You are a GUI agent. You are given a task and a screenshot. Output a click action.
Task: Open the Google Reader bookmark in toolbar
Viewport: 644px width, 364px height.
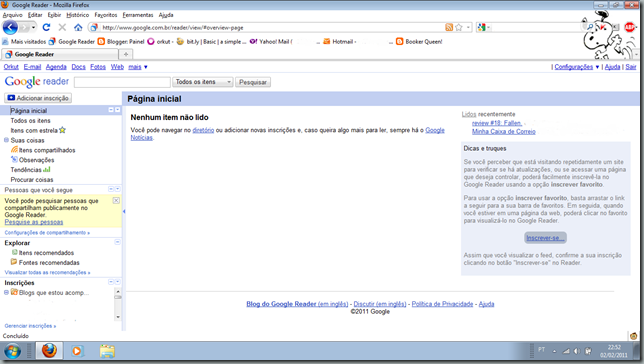[72, 41]
